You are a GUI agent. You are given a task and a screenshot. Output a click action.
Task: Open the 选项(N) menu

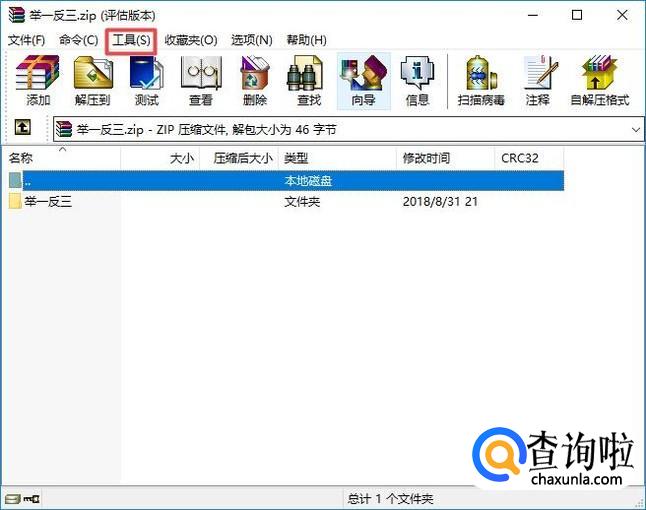click(252, 40)
